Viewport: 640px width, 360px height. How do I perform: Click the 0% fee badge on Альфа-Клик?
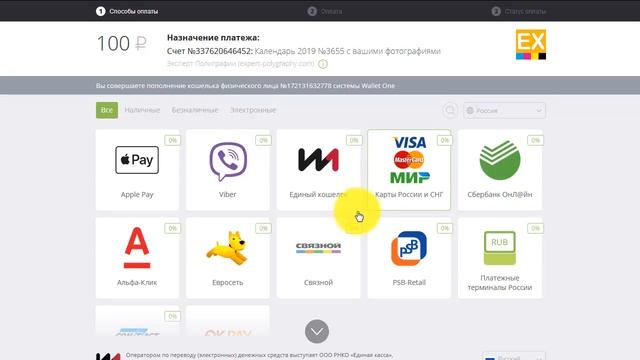click(173, 228)
